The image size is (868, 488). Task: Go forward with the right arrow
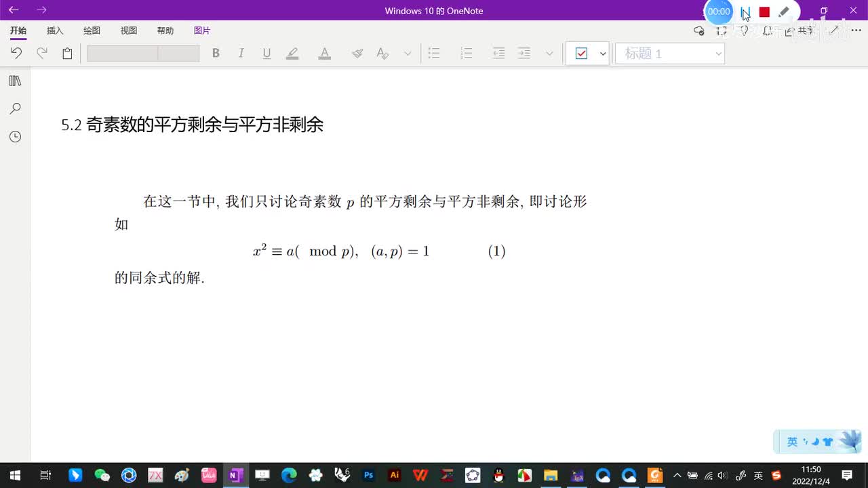coord(41,10)
